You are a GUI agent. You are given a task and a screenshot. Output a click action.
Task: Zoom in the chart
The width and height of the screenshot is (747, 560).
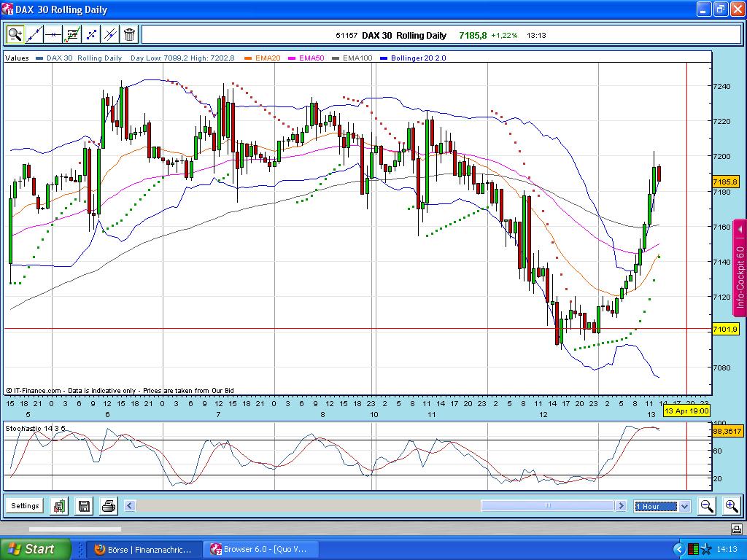tap(731, 506)
